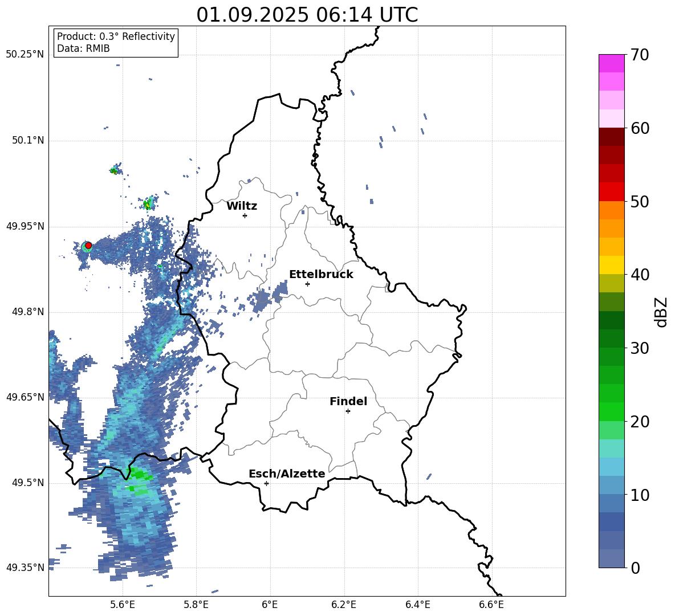Click the 6.4°E longitude label
The width and height of the screenshot is (675, 616).
click(417, 605)
